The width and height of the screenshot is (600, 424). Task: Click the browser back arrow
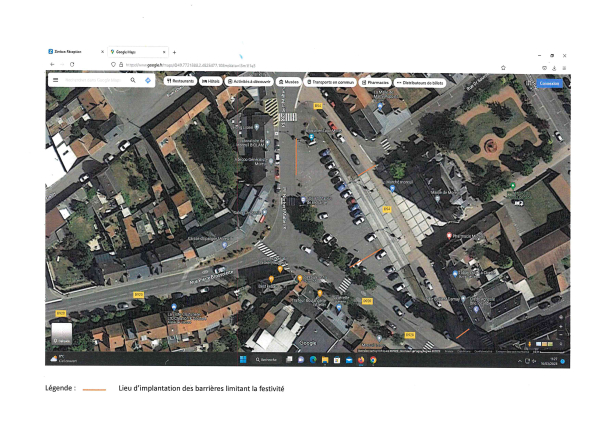pyautogui.click(x=52, y=64)
